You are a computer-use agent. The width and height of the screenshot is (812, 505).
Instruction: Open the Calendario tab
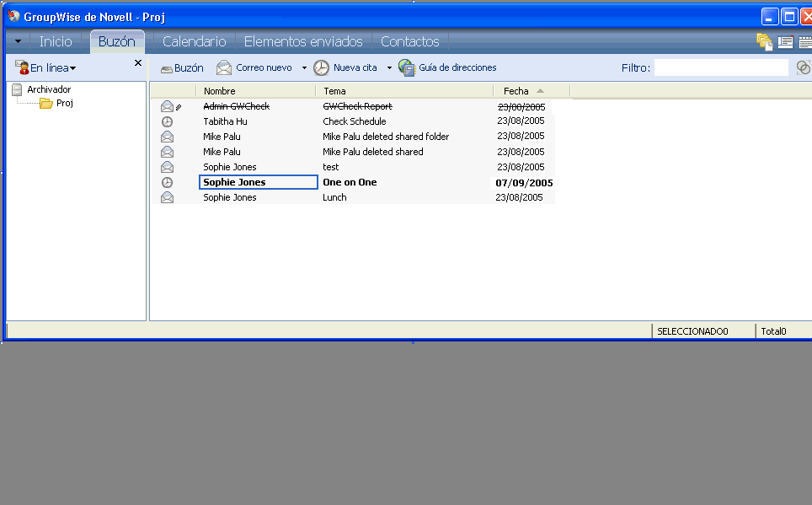pos(195,41)
